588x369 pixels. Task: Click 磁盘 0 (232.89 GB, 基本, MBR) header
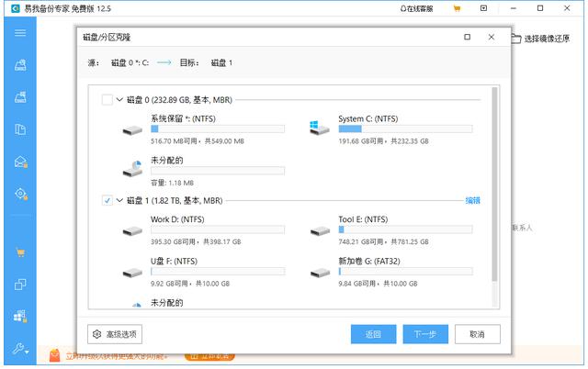pos(179,100)
